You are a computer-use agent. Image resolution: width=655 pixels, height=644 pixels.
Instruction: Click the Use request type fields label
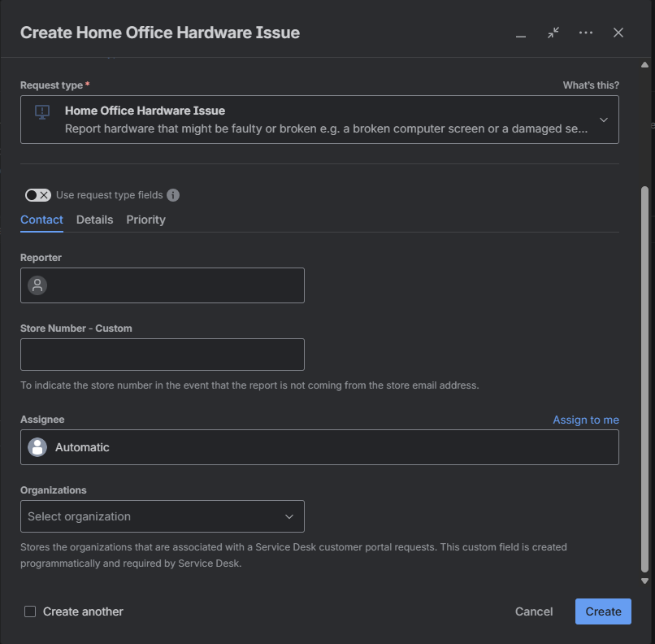[110, 195]
